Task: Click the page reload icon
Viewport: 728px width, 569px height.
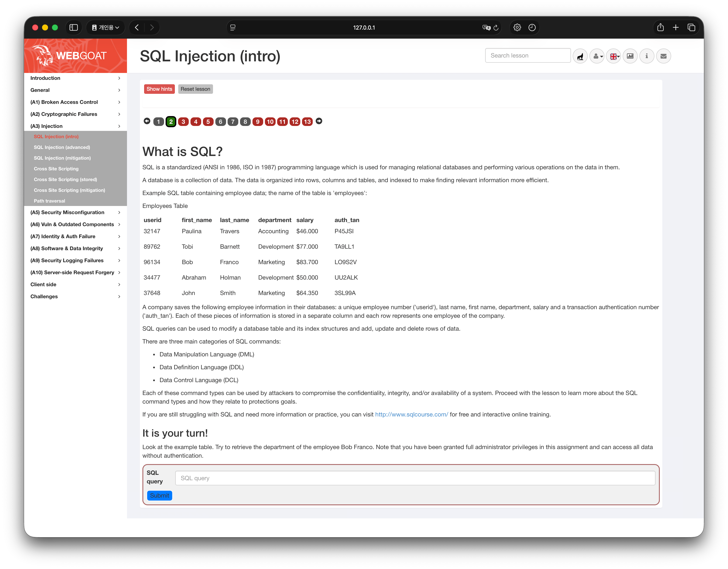Action: pos(496,27)
